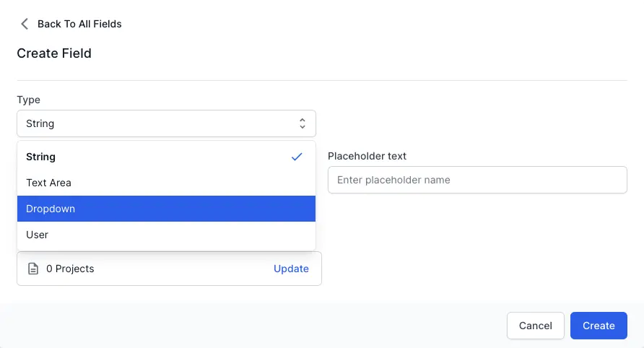Click the Placeholder text label
The image size is (644, 348).
[367, 155]
